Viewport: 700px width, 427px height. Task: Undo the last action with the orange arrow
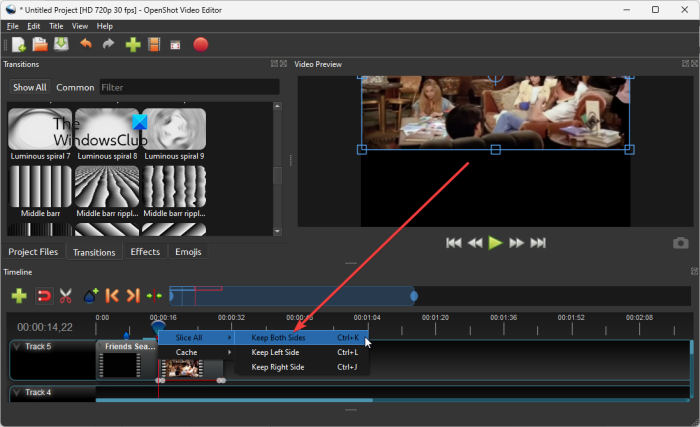(x=86, y=44)
